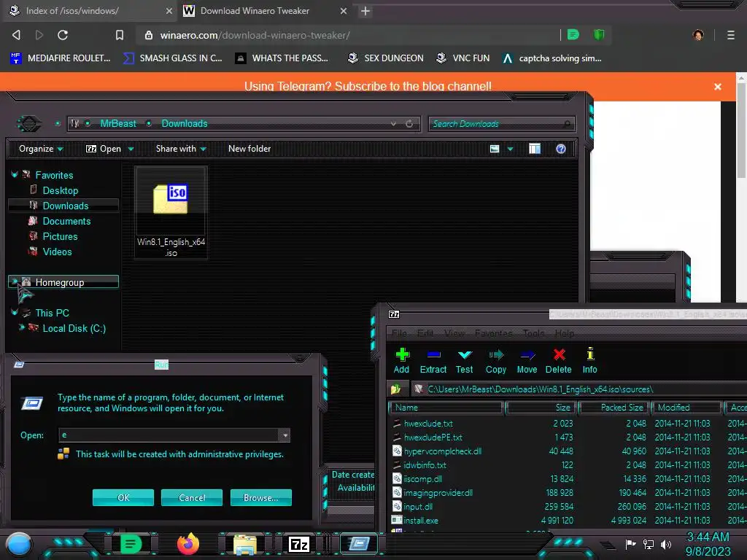Click New folder in Explorer toolbar
The height and width of the screenshot is (560, 747).
pyautogui.click(x=249, y=149)
